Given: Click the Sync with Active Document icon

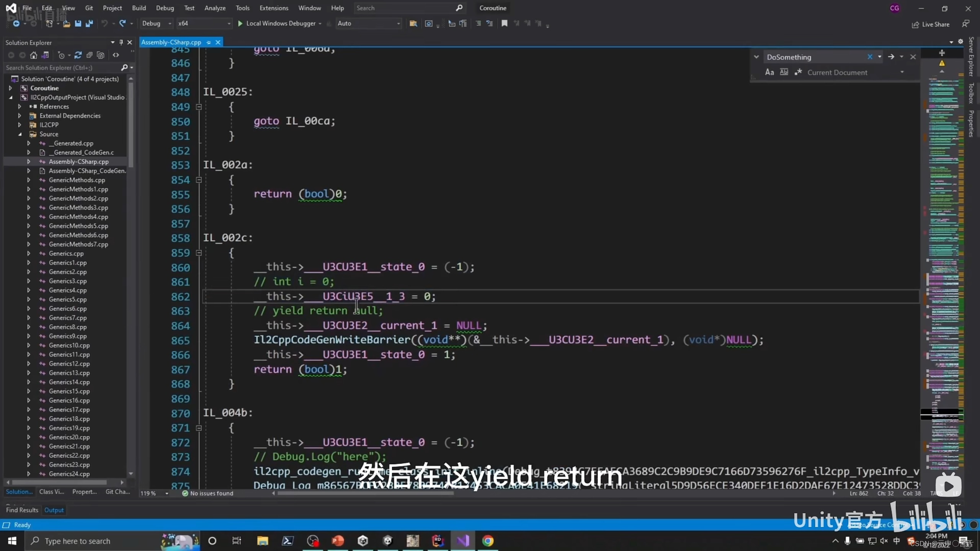Looking at the screenshot, I should [x=78, y=55].
